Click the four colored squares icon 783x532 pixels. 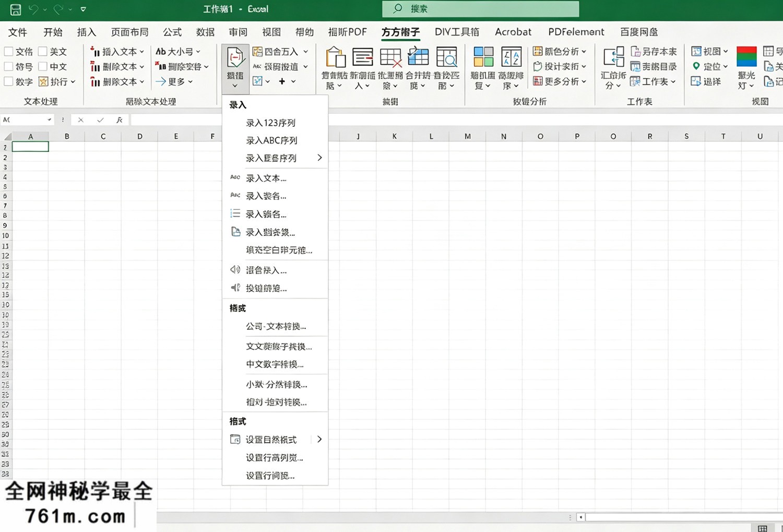click(x=483, y=56)
